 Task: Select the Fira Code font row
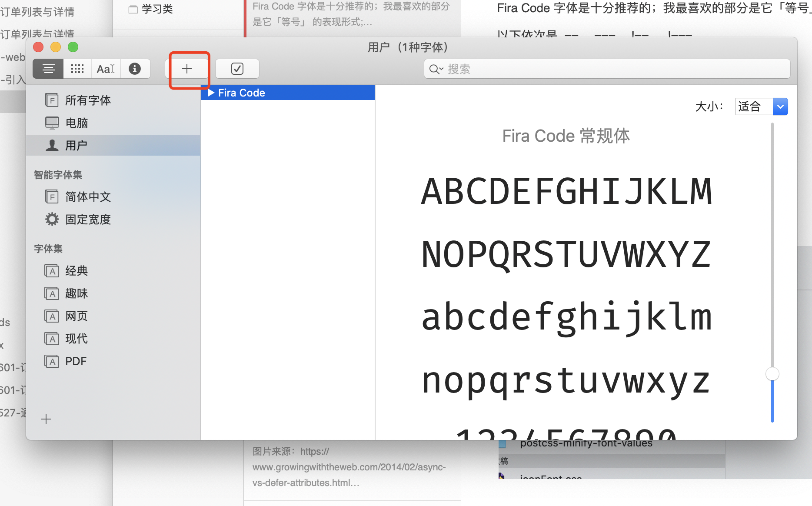pos(288,93)
